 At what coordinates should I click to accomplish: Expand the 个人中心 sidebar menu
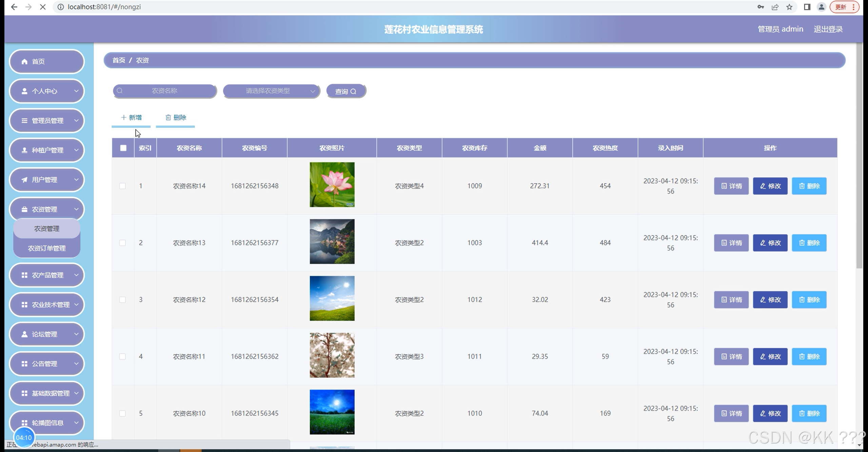47,91
